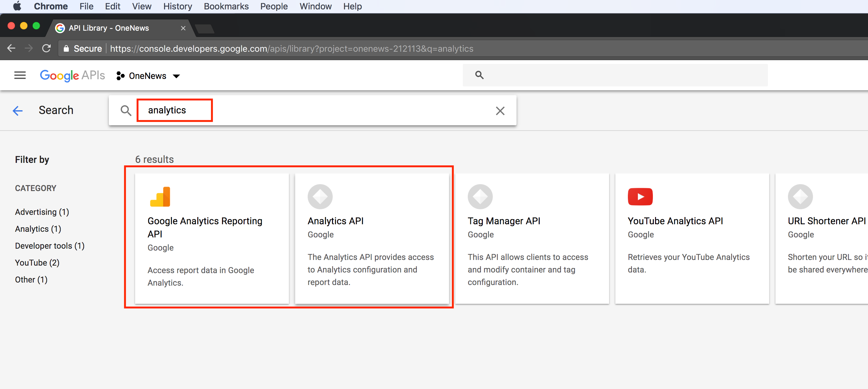Click the analytics search input field
Viewport: 868px width, 389px height.
tap(303, 110)
